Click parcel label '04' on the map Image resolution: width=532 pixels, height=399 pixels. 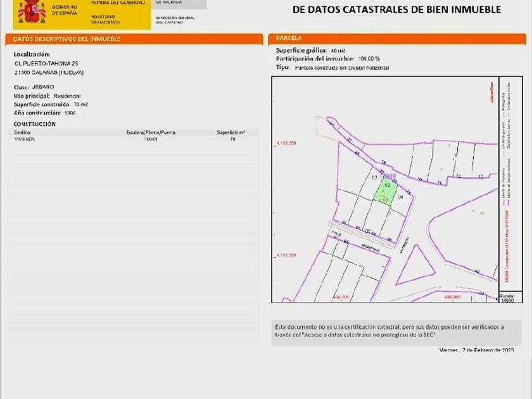click(x=400, y=197)
